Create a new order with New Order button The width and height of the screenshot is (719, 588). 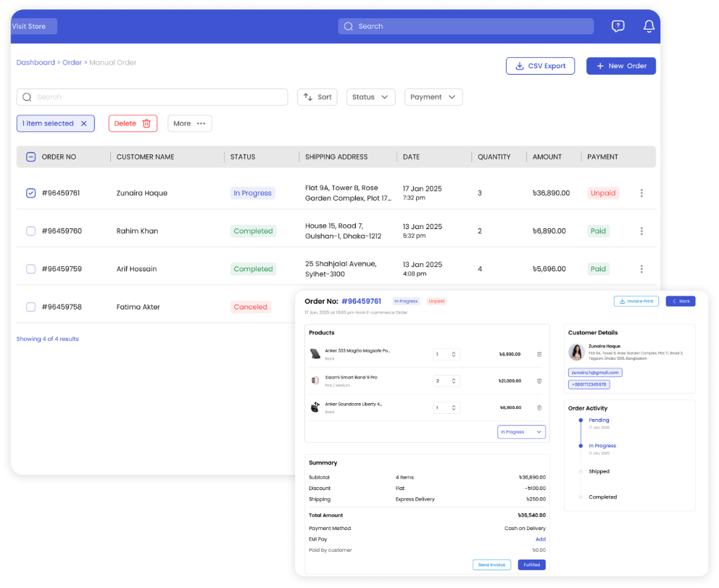621,65
